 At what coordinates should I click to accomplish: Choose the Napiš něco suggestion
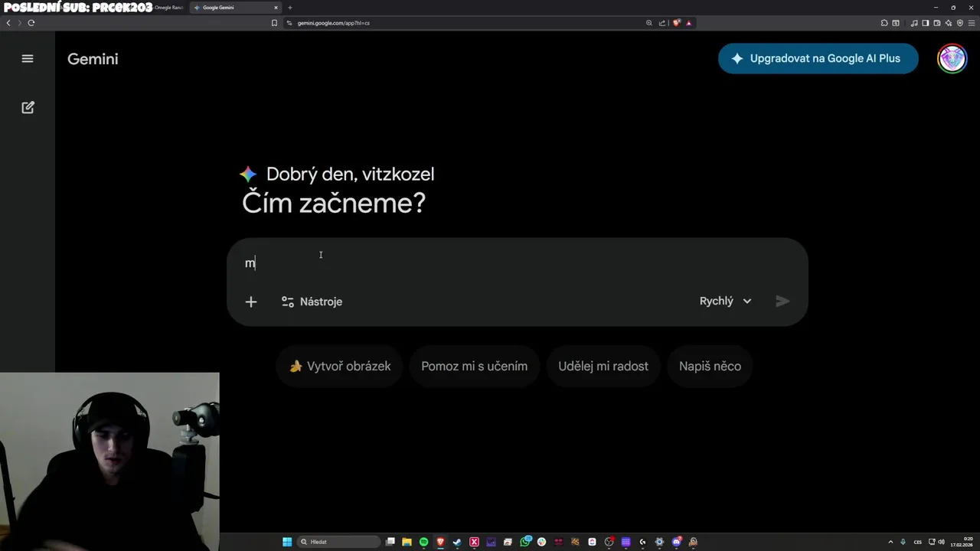710,366
